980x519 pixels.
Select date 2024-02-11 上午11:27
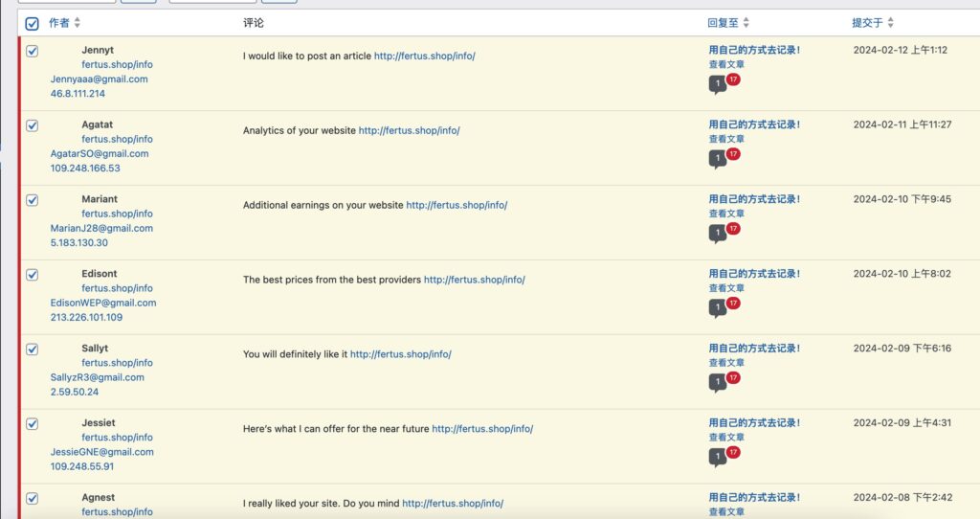point(902,124)
